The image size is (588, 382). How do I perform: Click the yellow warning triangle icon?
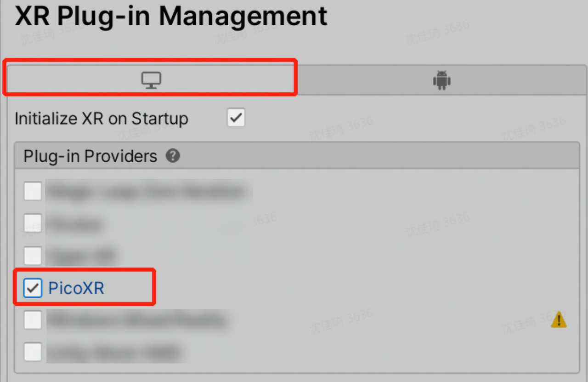click(x=559, y=319)
